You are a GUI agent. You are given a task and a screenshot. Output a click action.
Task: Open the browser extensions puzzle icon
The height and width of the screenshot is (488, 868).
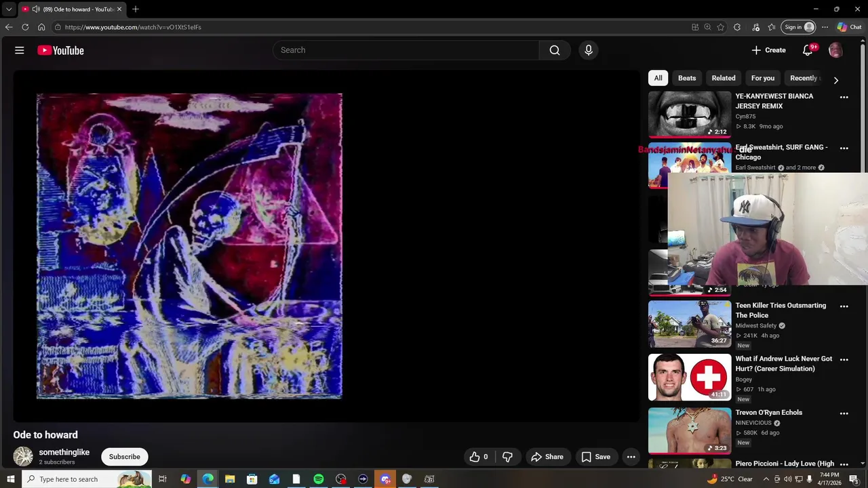(x=737, y=27)
